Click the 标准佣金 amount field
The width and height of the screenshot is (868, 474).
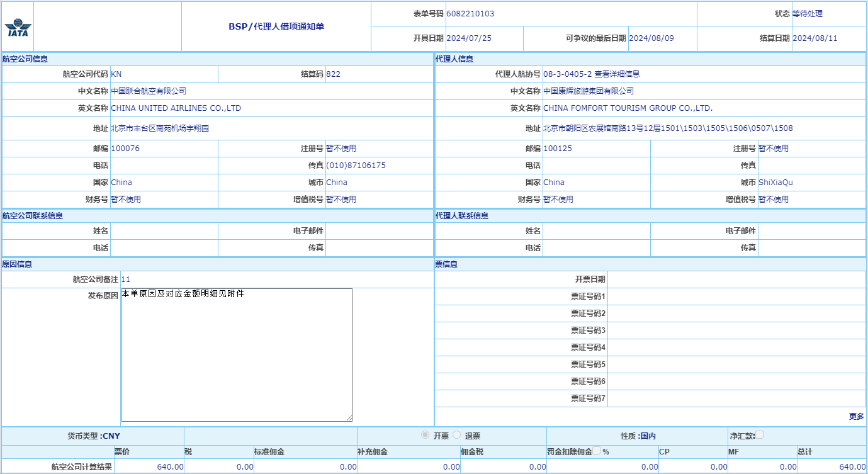(x=305, y=467)
